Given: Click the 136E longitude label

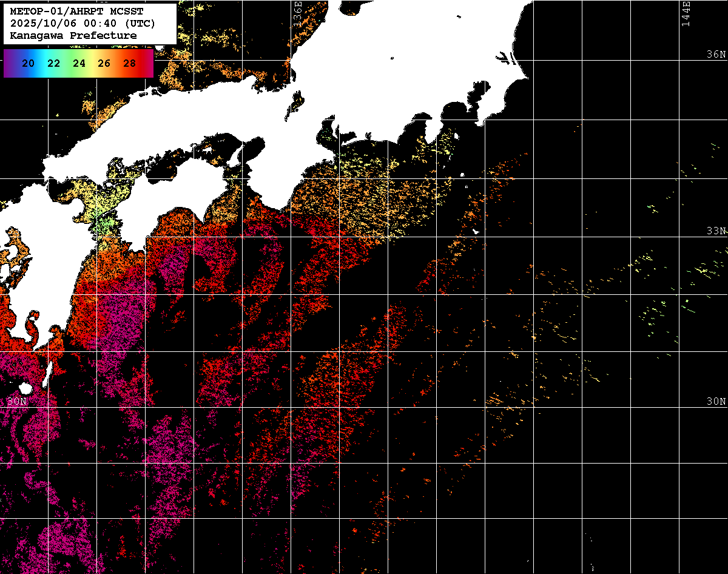Looking at the screenshot, I should click(x=297, y=12).
